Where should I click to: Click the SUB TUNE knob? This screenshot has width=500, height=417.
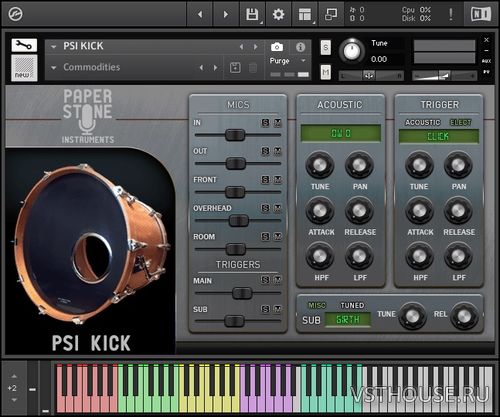point(412,316)
